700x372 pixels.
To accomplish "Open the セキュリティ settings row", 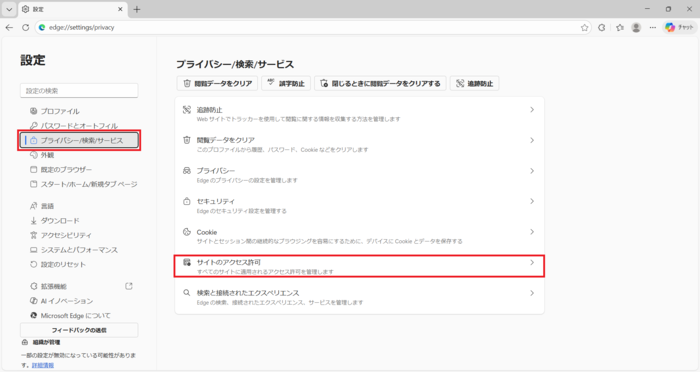I will click(359, 205).
